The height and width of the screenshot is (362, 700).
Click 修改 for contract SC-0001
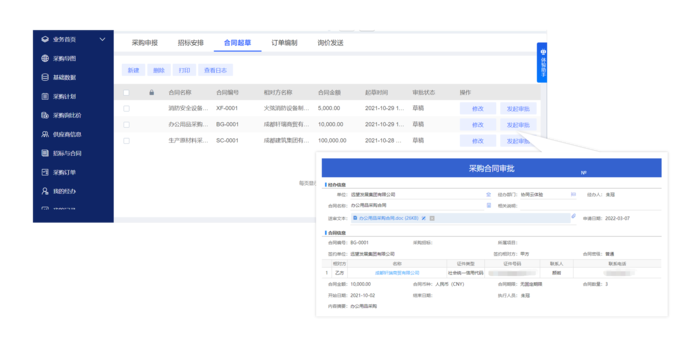tap(478, 141)
